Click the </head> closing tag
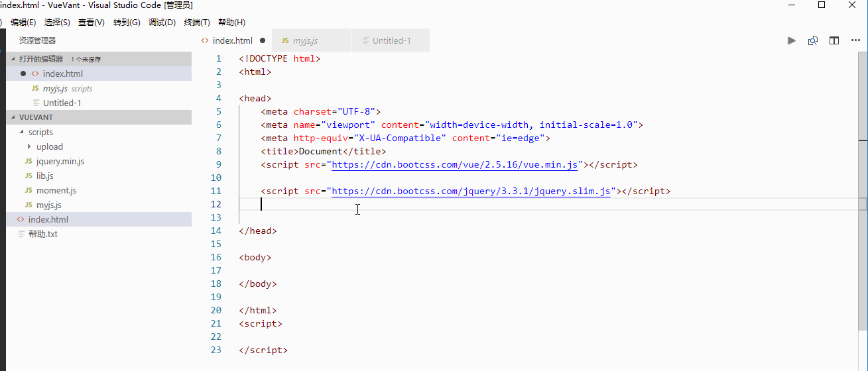 (x=258, y=231)
